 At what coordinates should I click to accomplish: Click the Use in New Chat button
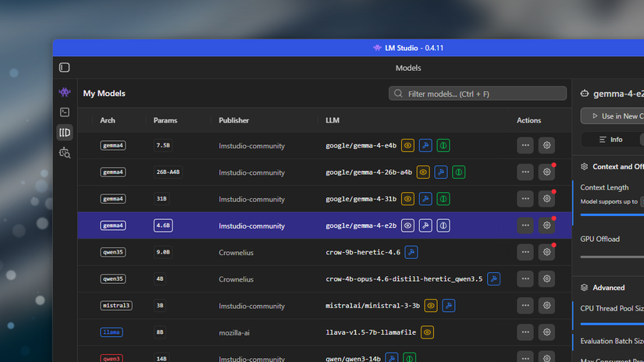coord(614,116)
